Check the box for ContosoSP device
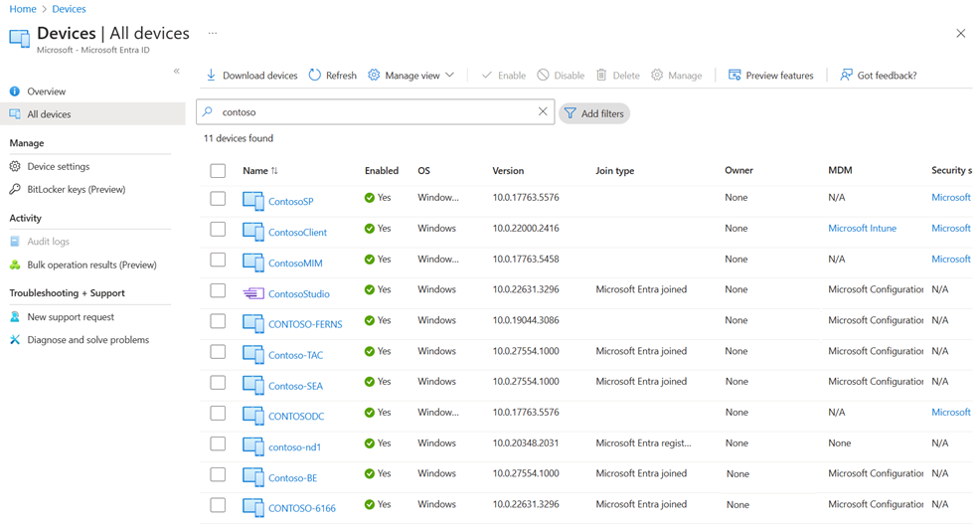The height and width of the screenshot is (528, 980). (218, 199)
